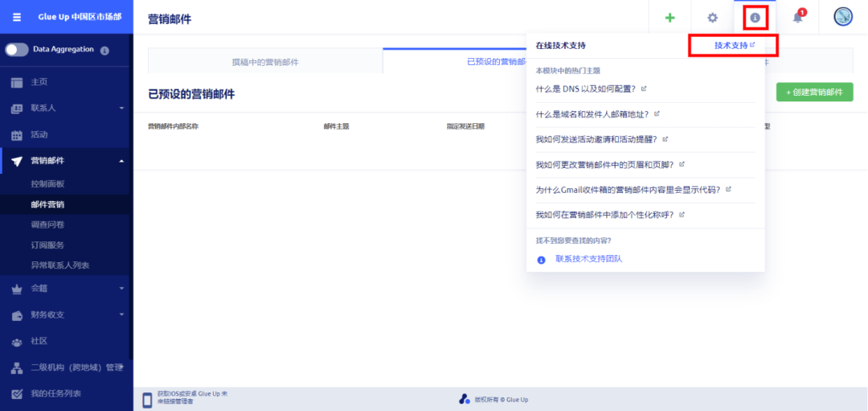Toggle the Data Aggregation switch
This screenshot has height=411, width=868.
(x=17, y=50)
